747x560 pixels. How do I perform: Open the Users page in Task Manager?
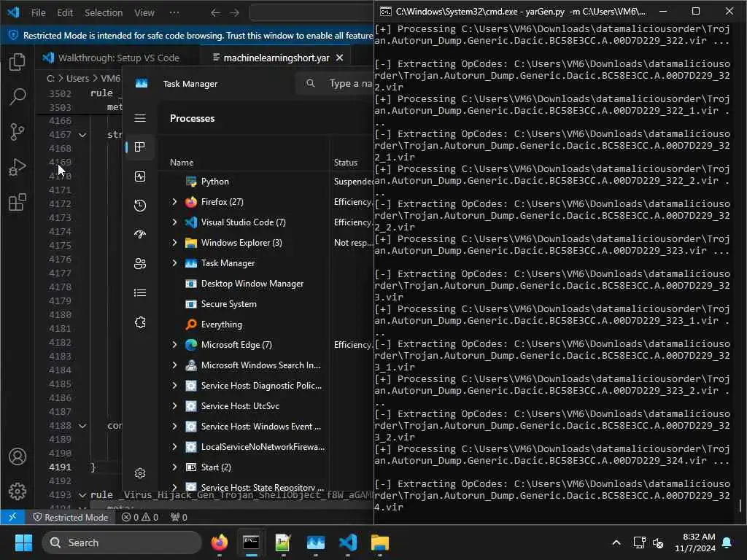tap(140, 263)
